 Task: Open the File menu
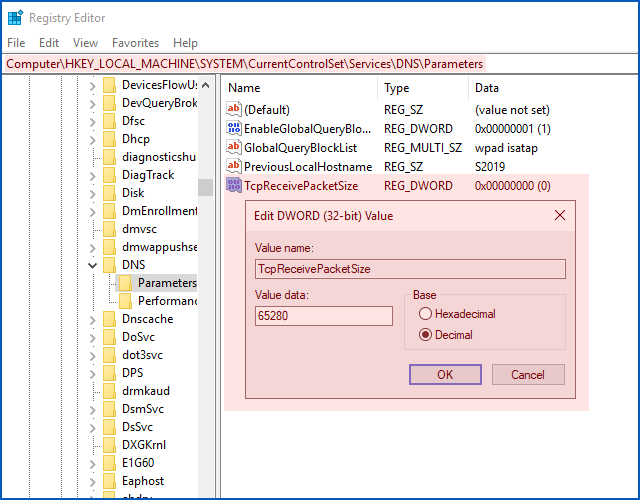pyautogui.click(x=16, y=42)
